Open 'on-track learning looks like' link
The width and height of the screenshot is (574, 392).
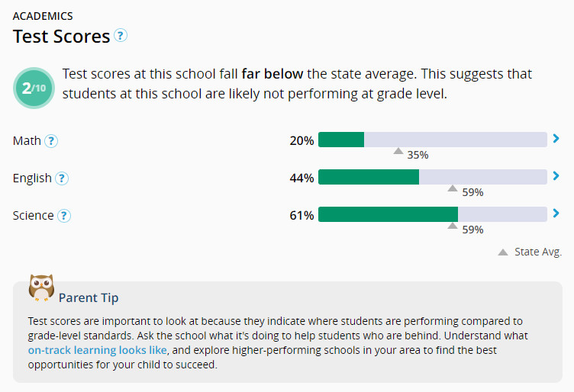pos(98,350)
